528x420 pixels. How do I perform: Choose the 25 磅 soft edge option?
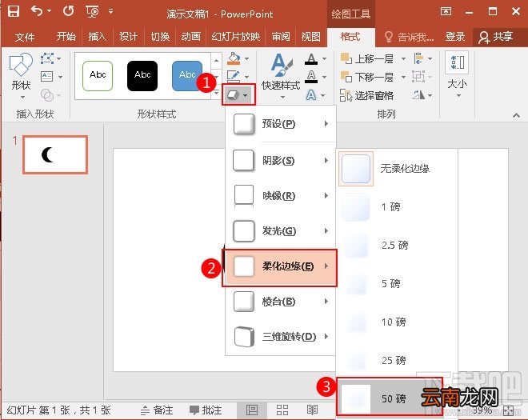click(x=397, y=360)
